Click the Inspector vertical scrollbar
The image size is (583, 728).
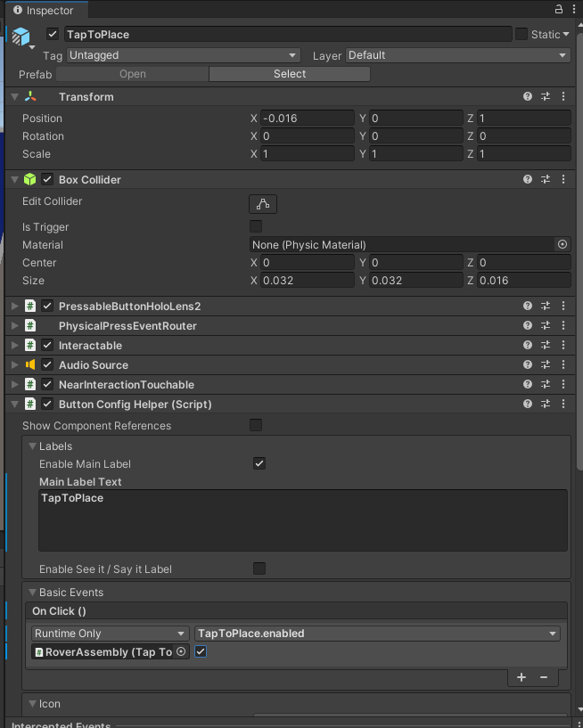point(579,250)
